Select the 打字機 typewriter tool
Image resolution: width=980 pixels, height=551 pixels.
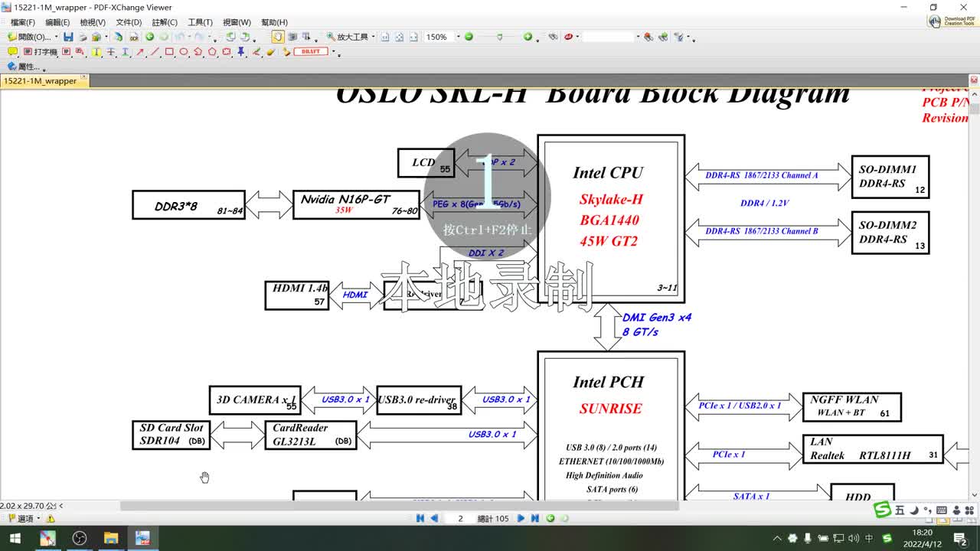pyautogui.click(x=40, y=52)
